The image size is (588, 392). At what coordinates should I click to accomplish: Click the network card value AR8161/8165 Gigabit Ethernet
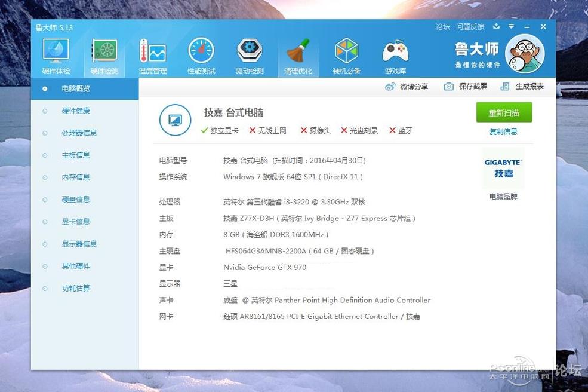tap(322, 317)
